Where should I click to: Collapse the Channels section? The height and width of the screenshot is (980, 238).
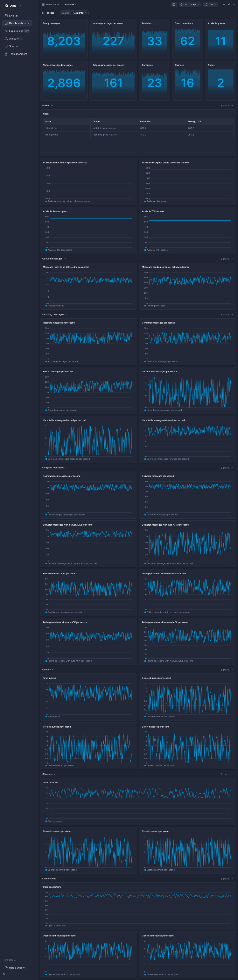(x=49, y=774)
